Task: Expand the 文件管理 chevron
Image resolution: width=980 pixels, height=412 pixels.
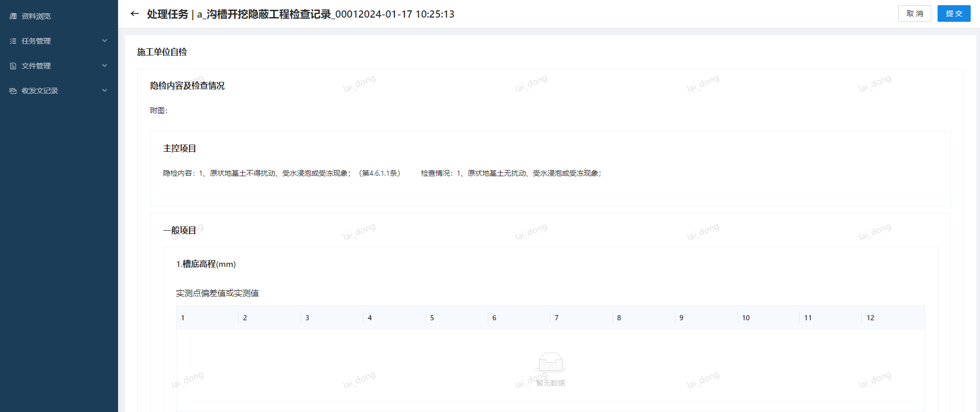Action: 105,66
